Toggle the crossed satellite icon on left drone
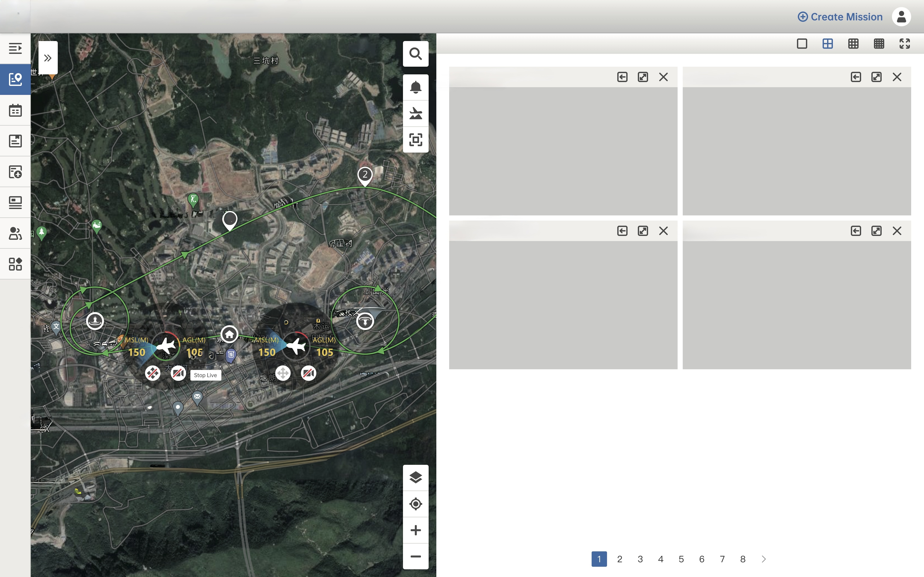 pyautogui.click(x=153, y=373)
